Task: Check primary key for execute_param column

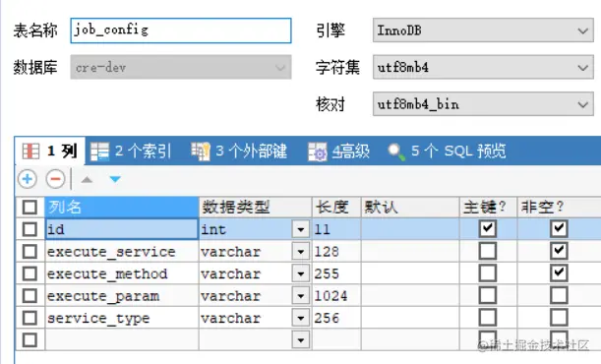Action: [x=487, y=295]
